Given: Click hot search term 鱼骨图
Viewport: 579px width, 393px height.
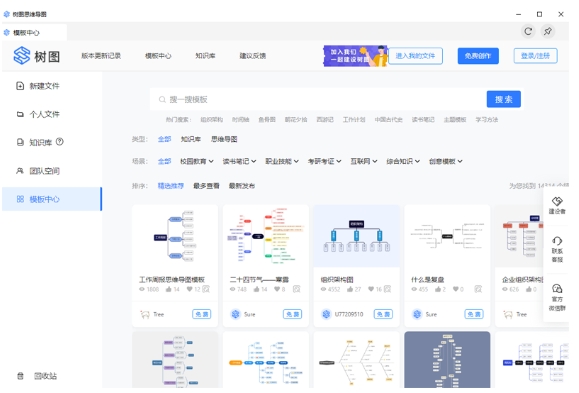Looking at the screenshot, I should pos(267,120).
